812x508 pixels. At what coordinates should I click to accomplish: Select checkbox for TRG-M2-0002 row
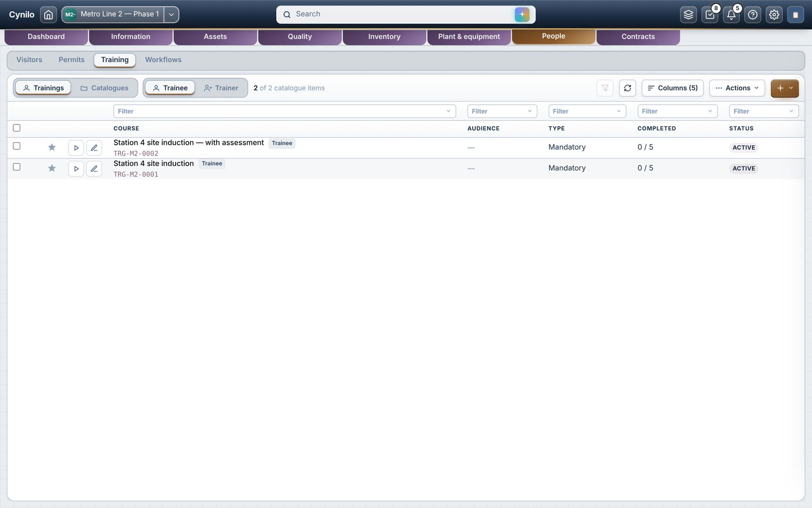[x=17, y=146]
